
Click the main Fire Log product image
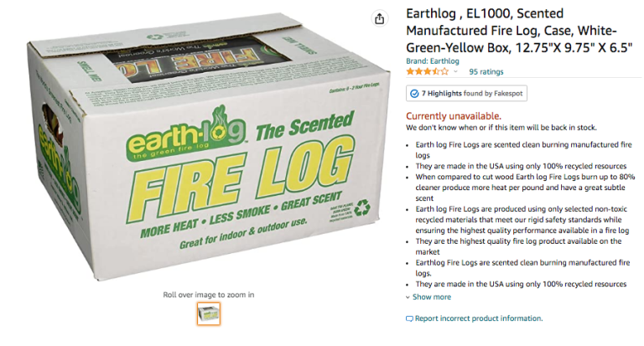[x=209, y=148]
